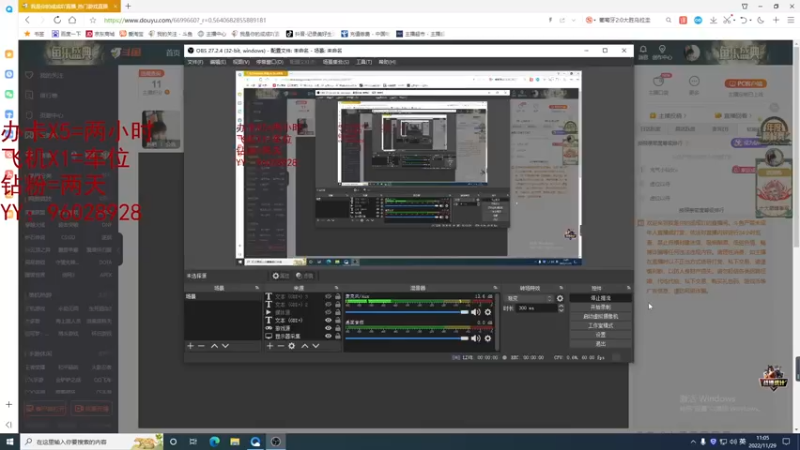Click the browser address bar URL
The height and width of the screenshot is (450, 800).
[x=185, y=20]
